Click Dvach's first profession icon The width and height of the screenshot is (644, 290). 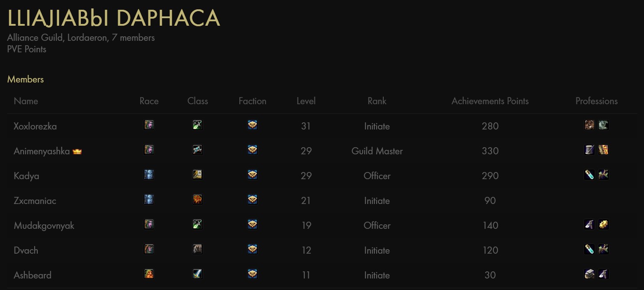pyautogui.click(x=589, y=249)
